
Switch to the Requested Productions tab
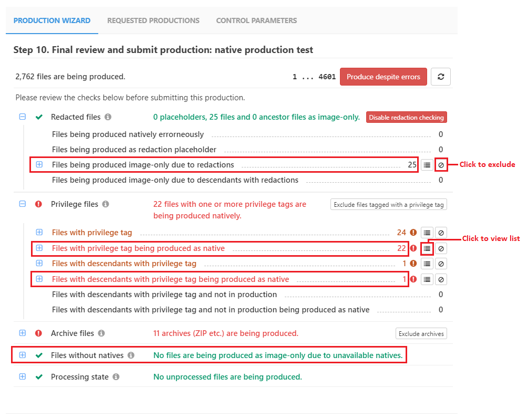click(x=153, y=20)
